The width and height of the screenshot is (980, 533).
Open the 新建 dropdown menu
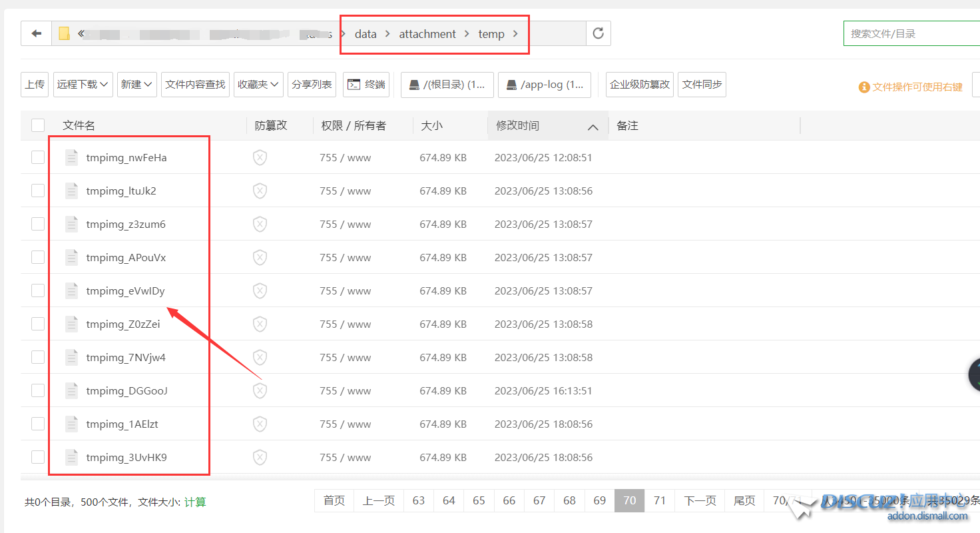(136, 85)
